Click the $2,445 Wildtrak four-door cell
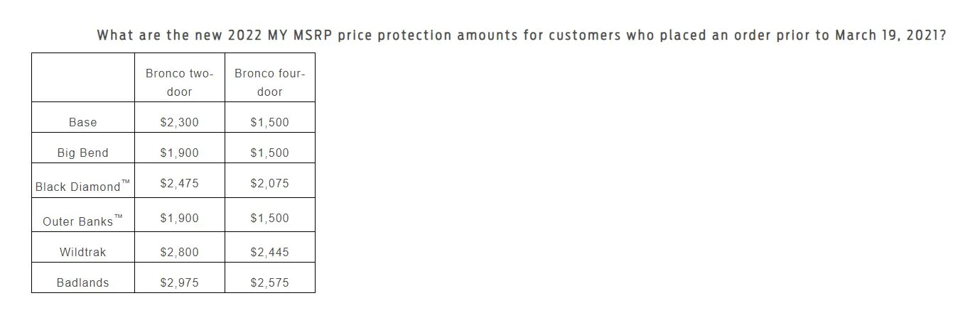 click(x=270, y=252)
